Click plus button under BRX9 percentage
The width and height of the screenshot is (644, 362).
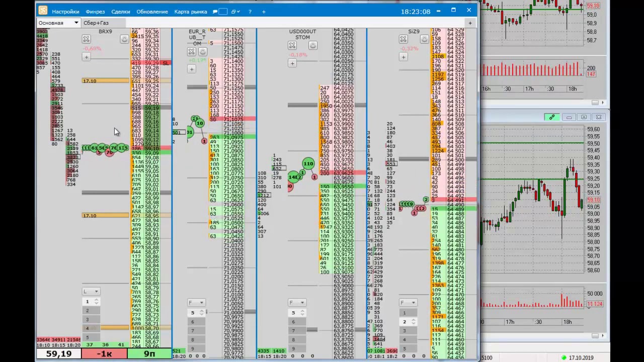click(86, 57)
